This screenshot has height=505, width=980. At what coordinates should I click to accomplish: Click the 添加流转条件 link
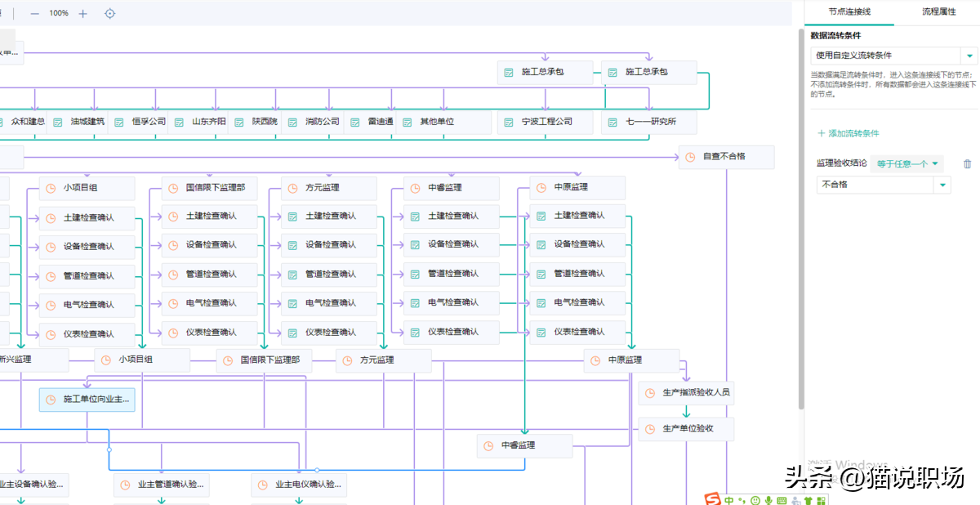(x=849, y=133)
